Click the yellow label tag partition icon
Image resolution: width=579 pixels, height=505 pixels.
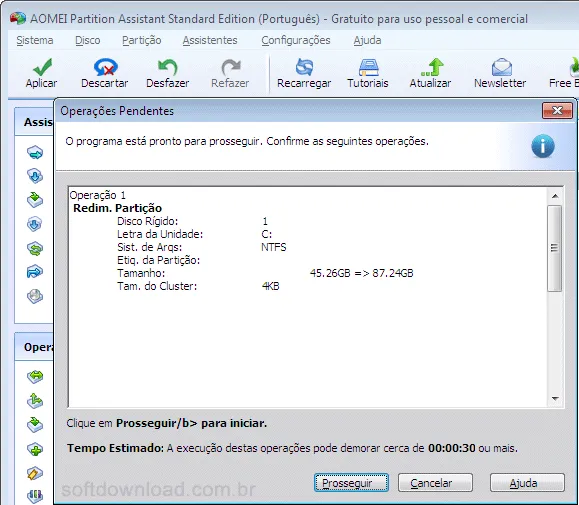(x=35, y=473)
